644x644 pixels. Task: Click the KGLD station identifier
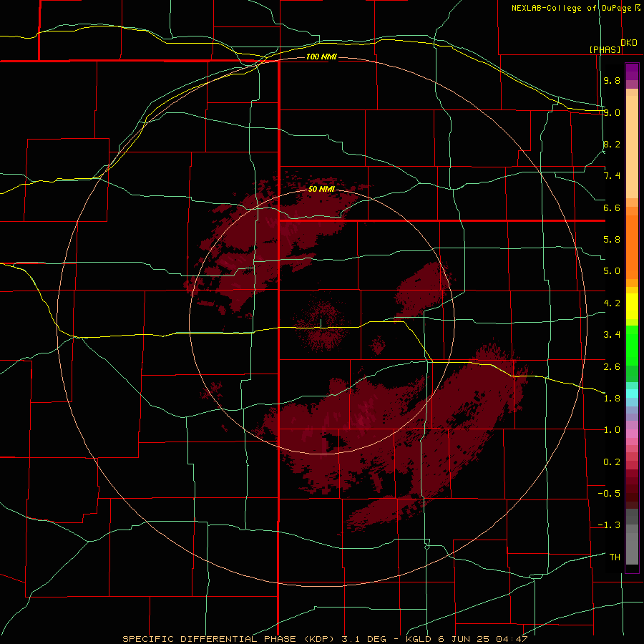click(417, 639)
